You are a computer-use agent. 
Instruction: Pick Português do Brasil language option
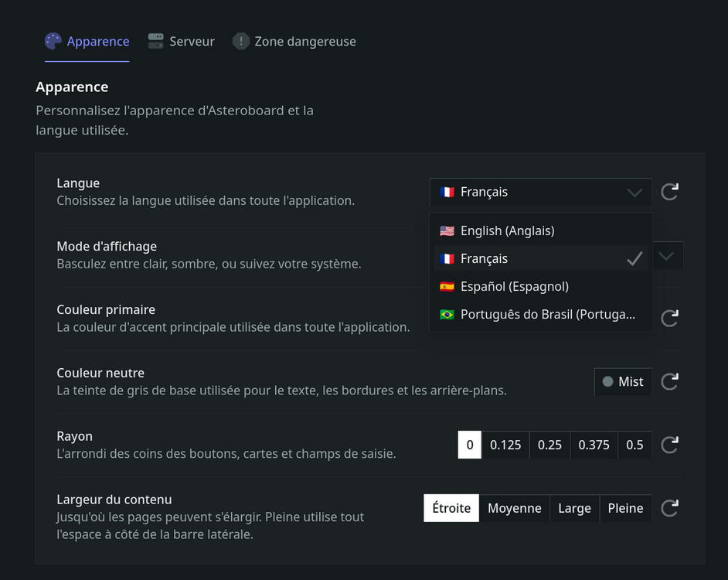click(x=540, y=314)
